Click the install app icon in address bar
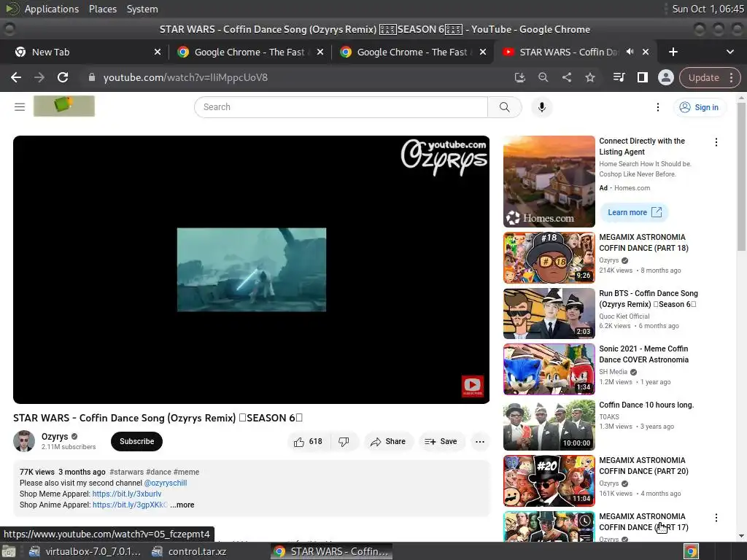The width and height of the screenshot is (747, 560). (x=519, y=77)
